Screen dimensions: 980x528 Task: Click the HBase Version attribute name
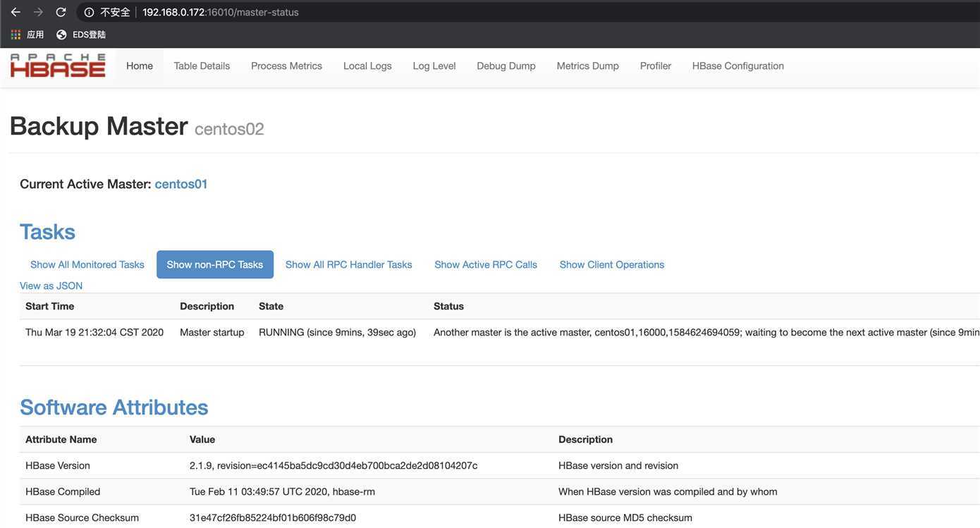(58, 465)
